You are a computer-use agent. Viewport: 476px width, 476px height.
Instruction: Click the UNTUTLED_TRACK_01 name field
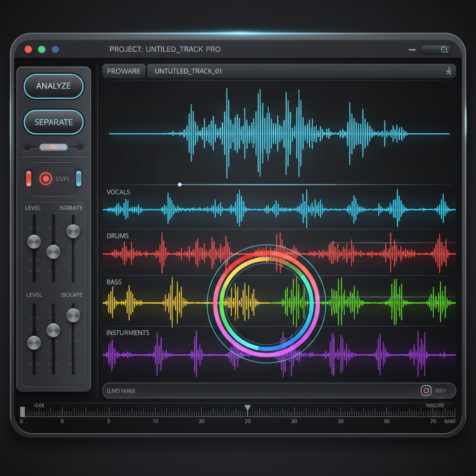301,71
